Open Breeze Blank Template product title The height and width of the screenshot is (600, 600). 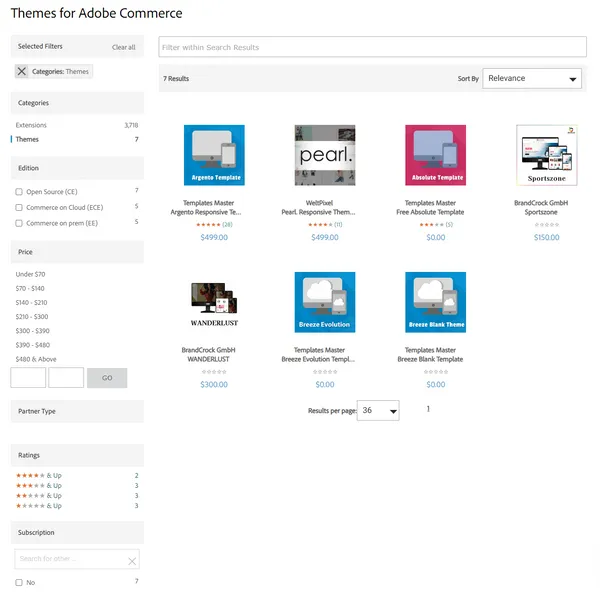(430, 359)
